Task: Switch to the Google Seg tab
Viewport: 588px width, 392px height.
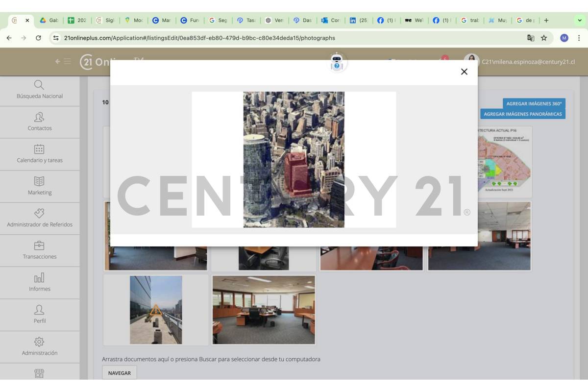Action: click(218, 21)
